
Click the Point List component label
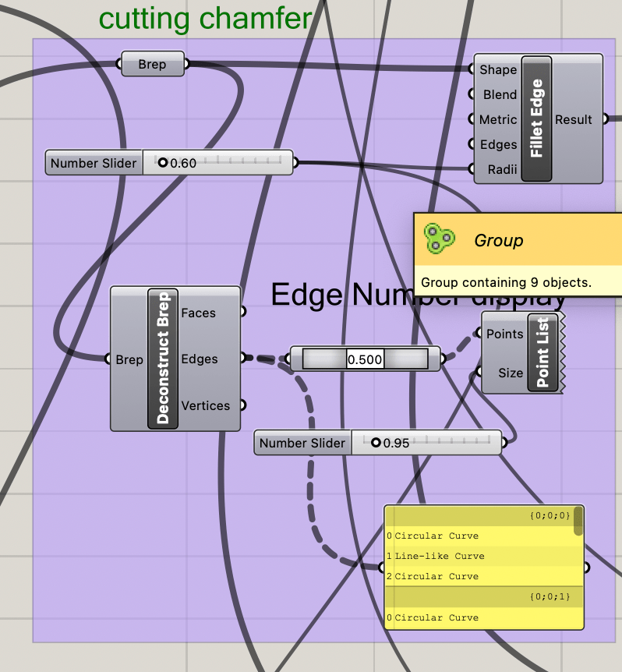[542, 352]
